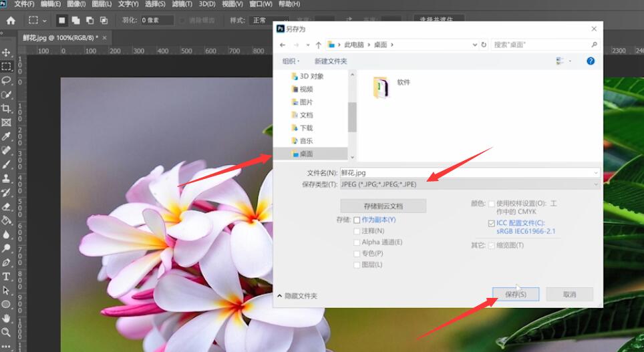Select the Pen tool
644x352 pixels.
(6, 262)
